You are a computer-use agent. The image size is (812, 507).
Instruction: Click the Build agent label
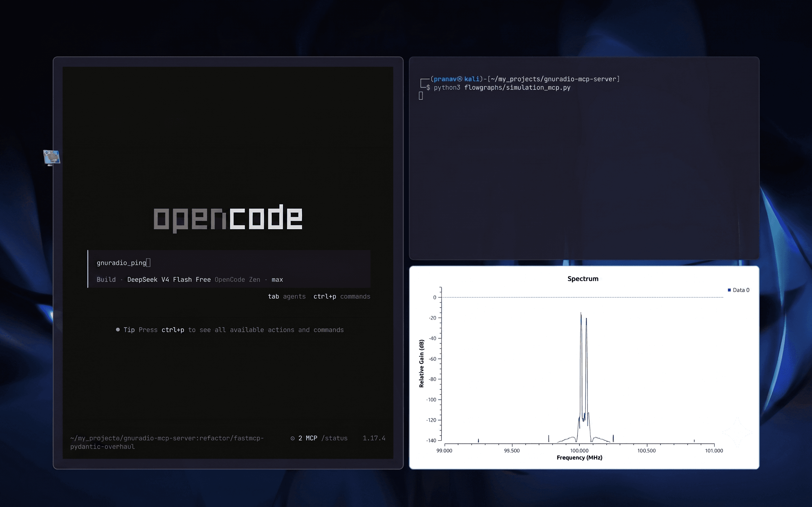[x=106, y=280]
